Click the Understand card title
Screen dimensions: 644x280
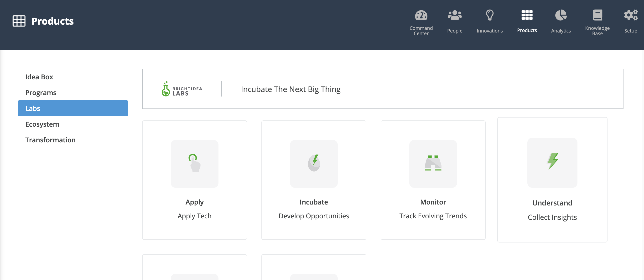[x=552, y=203]
